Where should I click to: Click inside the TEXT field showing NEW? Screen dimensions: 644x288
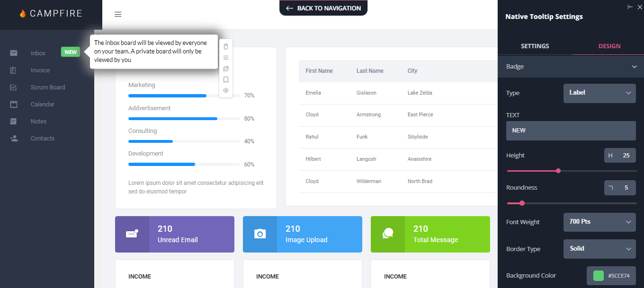(571, 131)
